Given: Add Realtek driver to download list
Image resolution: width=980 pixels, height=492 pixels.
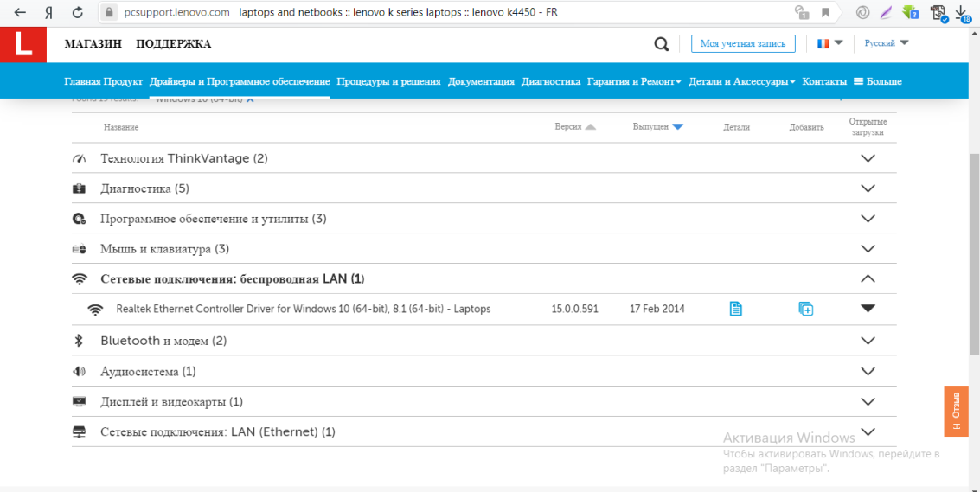Looking at the screenshot, I should tap(806, 309).
